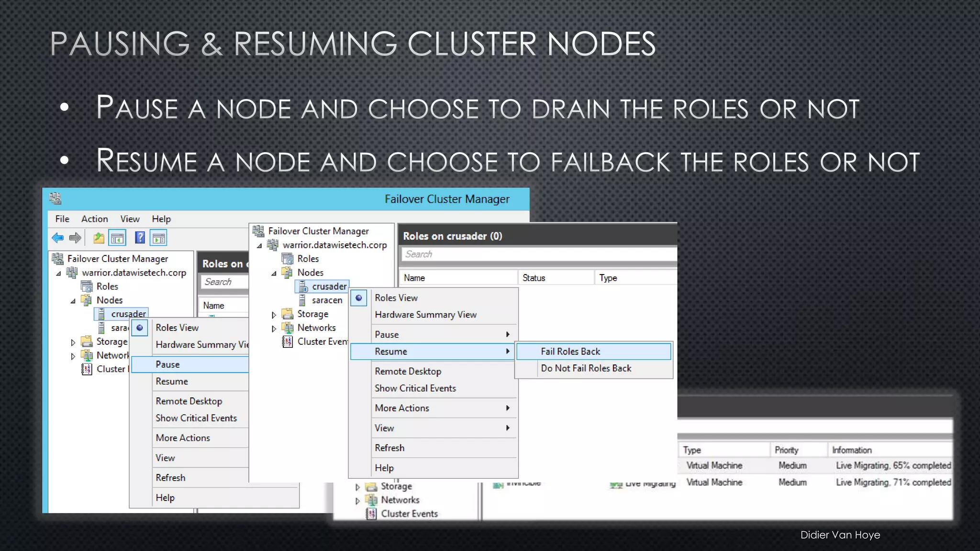Toggle the Show/Hide Console Tree toolbar icon
The image size is (980, 551).
pyautogui.click(x=117, y=238)
